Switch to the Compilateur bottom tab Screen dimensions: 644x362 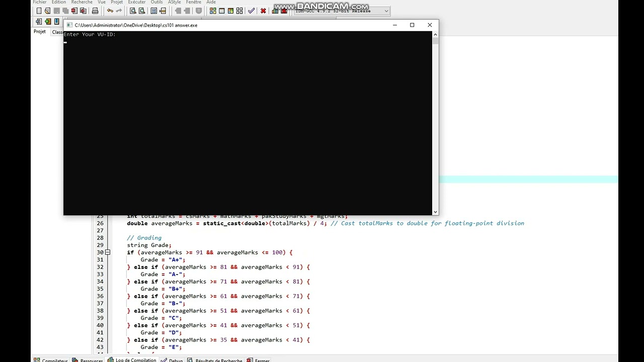point(51,360)
